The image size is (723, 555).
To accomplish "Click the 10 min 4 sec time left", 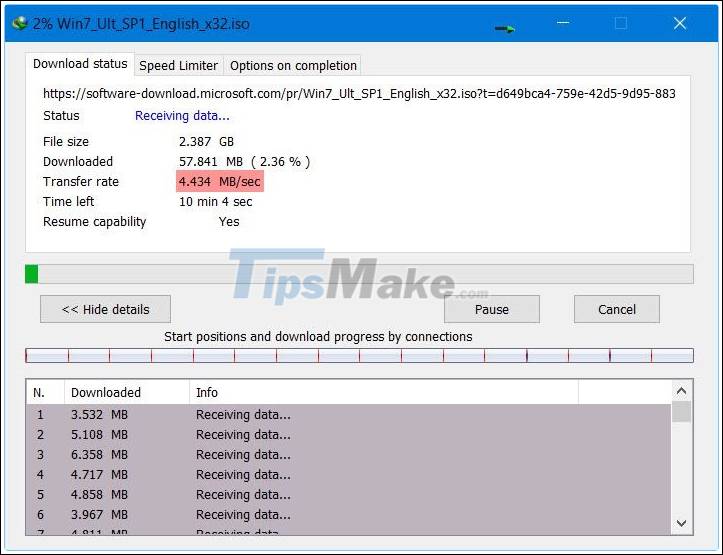I will (x=215, y=201).
